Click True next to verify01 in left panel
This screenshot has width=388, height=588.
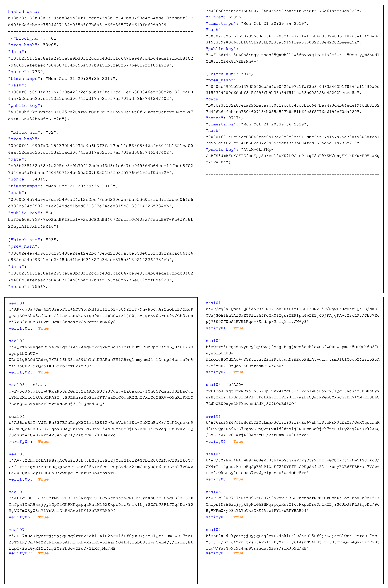point(43,328)
